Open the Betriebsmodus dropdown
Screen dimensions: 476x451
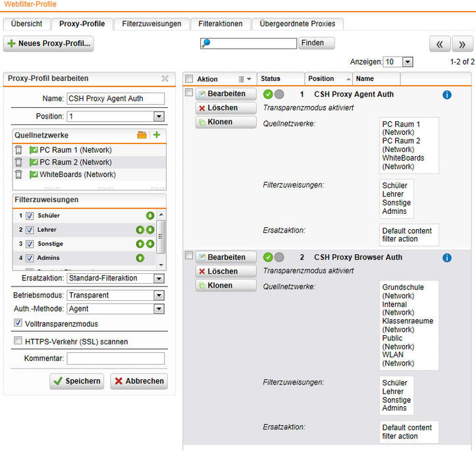click(x=159, y=296)
